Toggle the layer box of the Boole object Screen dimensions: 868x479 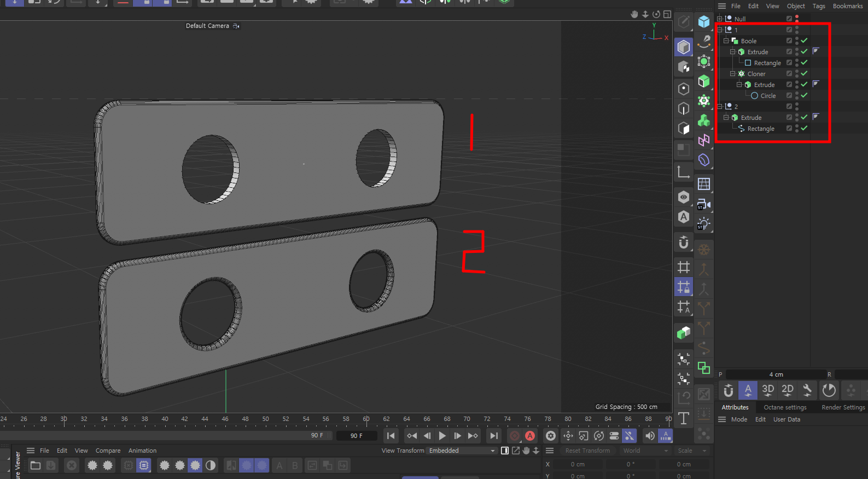[x=789, y=41]
